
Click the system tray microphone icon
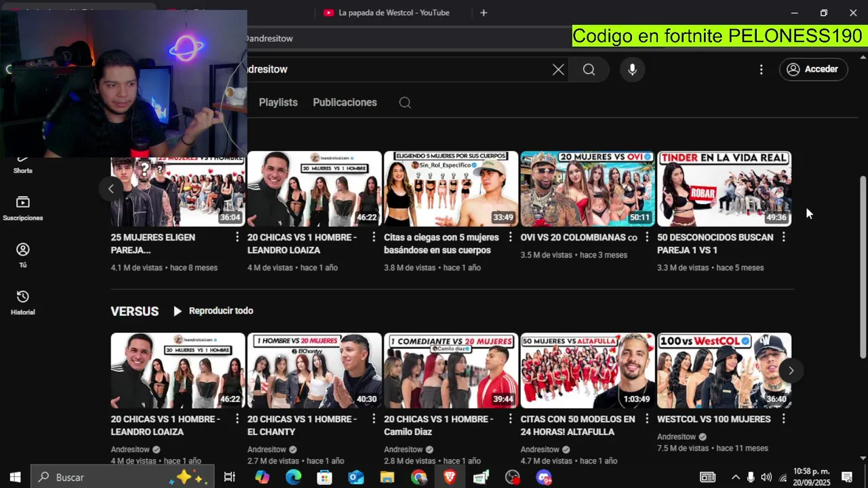click(x=751, y=477)
